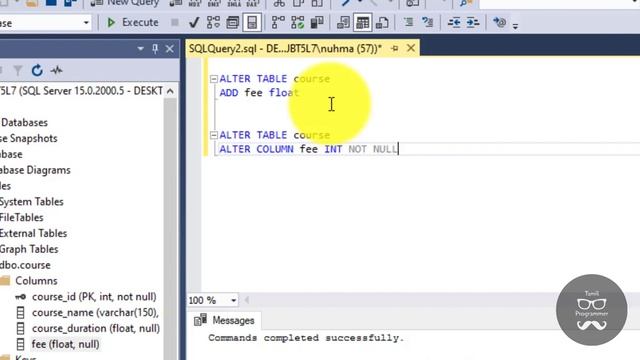This screenshot has width=640, height=360.
Task: Click the Increase Indent icon
Action: (x=473, y=22)
